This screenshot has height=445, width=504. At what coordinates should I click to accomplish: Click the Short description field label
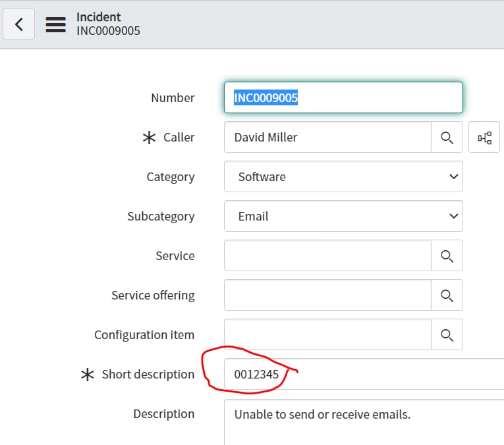pos(148,375)
